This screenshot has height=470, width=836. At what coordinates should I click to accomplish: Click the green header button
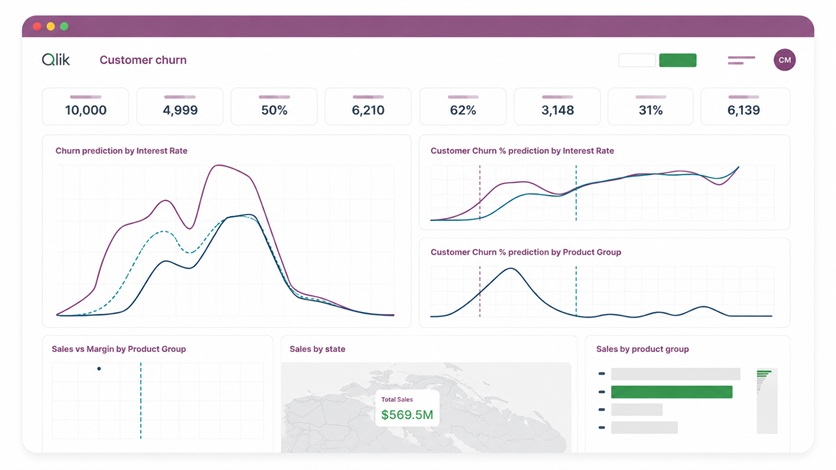(678, 60)
